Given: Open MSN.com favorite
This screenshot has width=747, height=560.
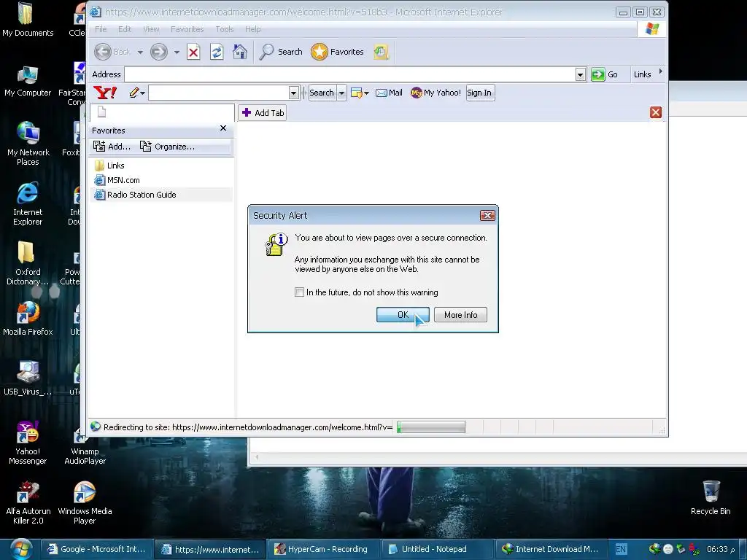Looking at the screenshot, I should tap(117, 180).
